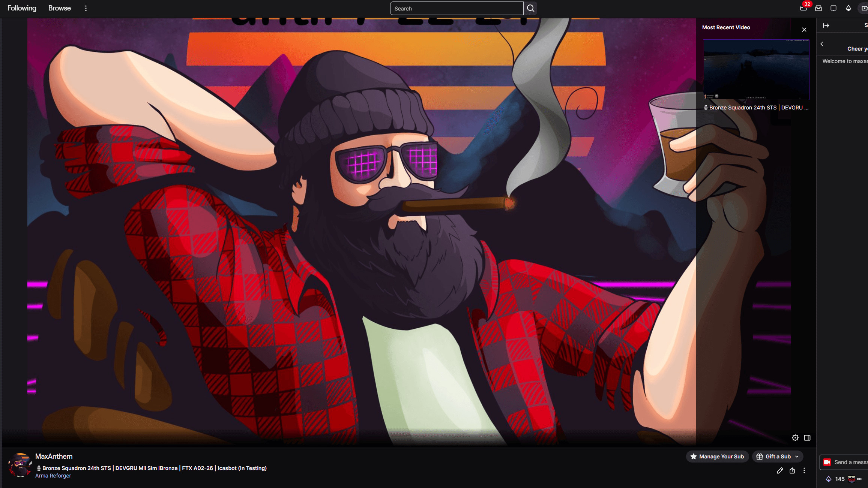This screenshot has width=868, height=488.
Task: Close the Most Recent Video panel
Action: click(804, 30)
